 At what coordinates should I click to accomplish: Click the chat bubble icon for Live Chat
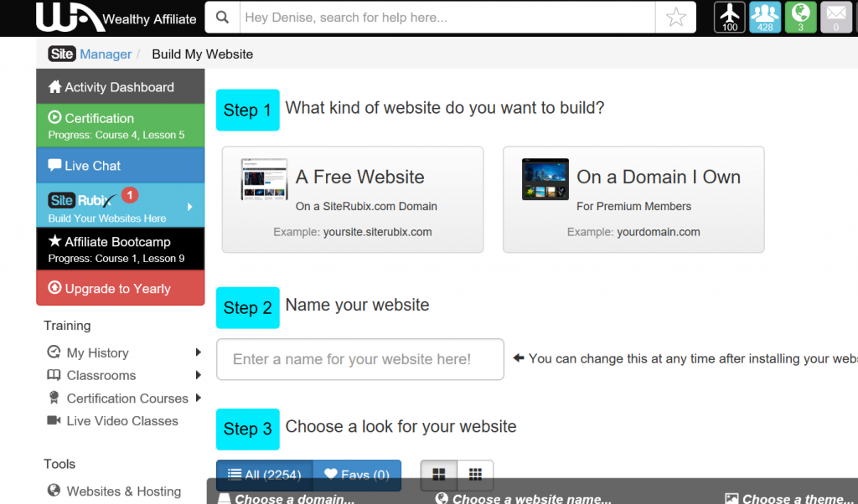click(x=54, y=165)
